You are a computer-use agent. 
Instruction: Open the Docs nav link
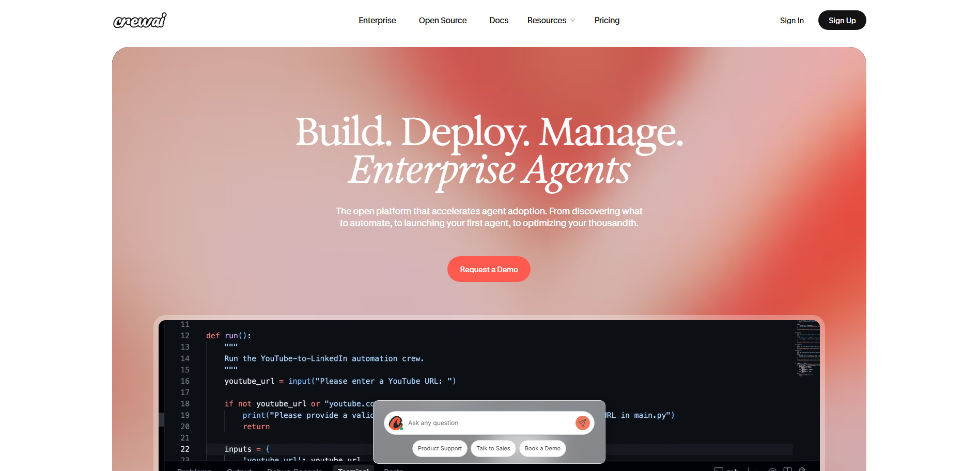coord(499,21)
